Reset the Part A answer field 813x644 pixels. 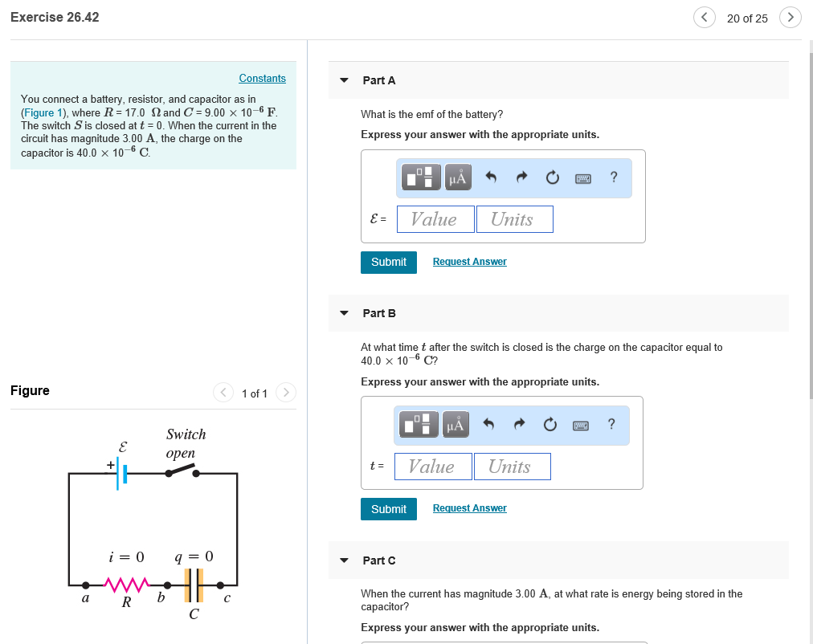coord(552,177)
